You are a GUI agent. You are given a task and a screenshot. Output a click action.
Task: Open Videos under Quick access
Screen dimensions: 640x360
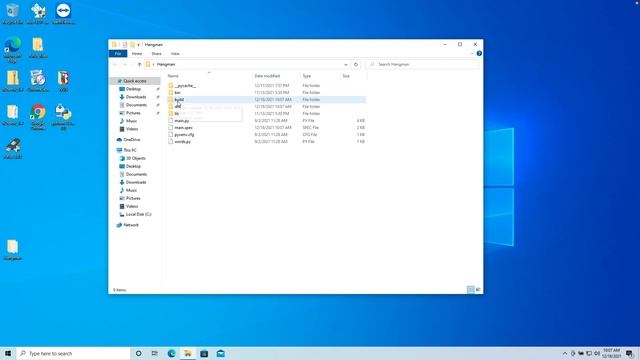point(132,129)
